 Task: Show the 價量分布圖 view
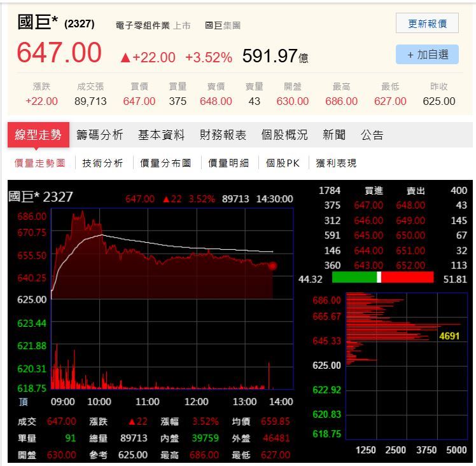(165, 163)
